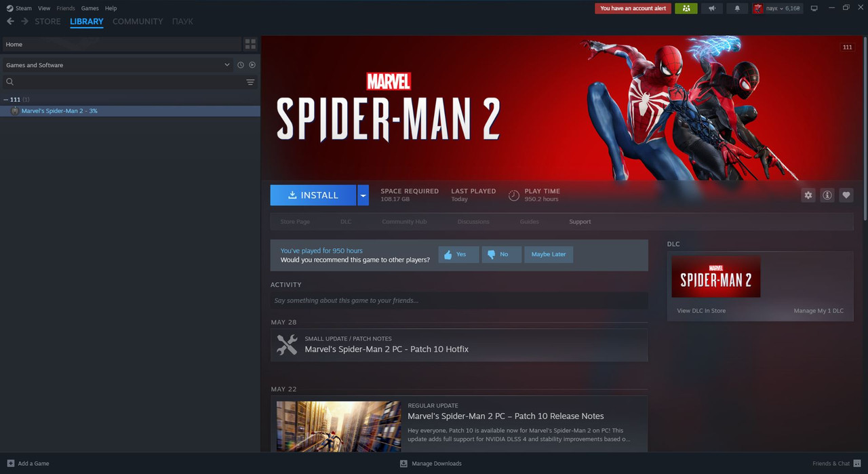Click the account alert red banner
The width and height of the screenshot is (868, 474).
pos(633,8)
